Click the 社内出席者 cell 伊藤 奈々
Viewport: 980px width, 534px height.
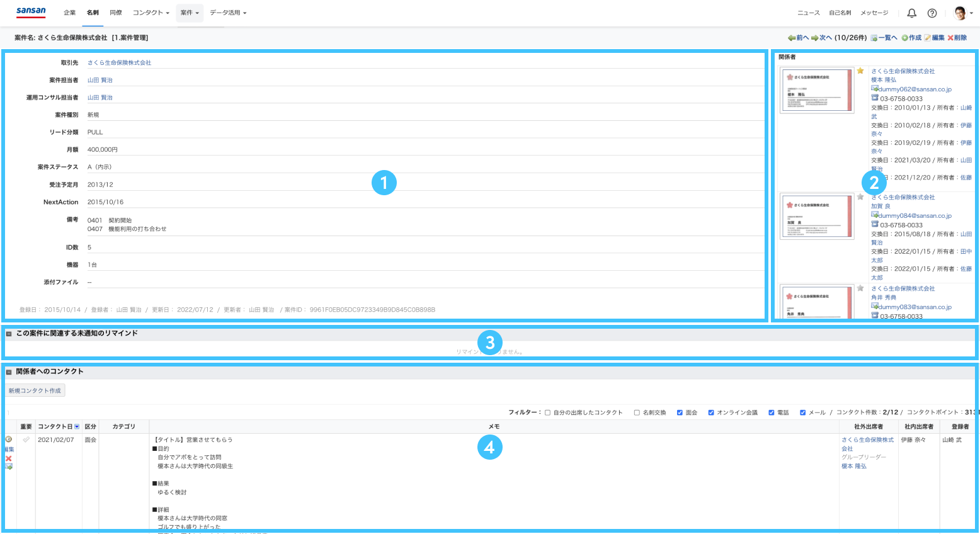[913, 440]
